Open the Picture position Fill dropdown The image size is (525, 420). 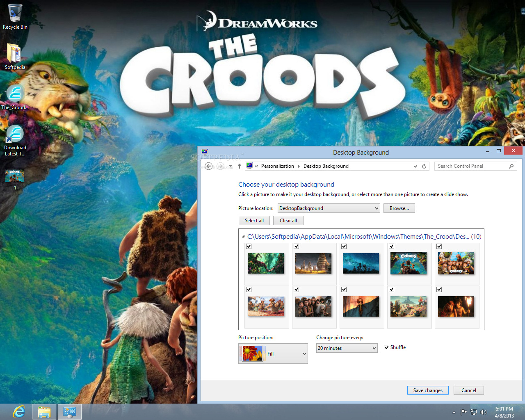[273, 354]
